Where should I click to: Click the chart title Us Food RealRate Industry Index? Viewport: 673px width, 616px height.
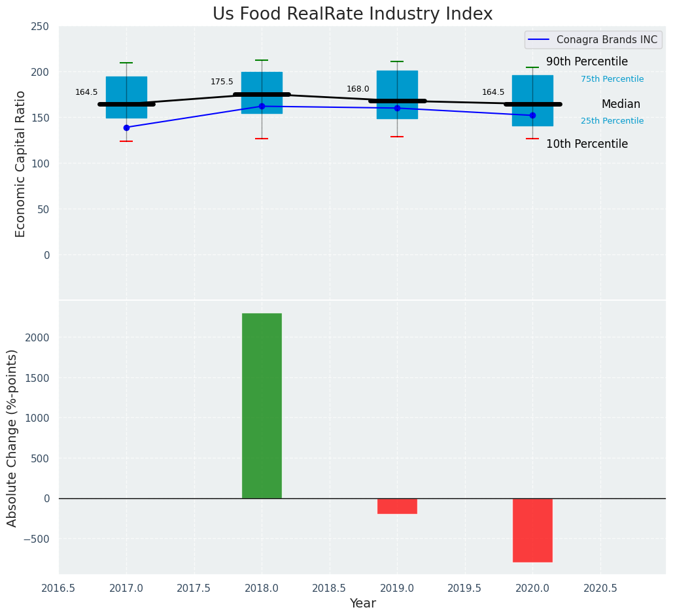click(x=353, y=14)
